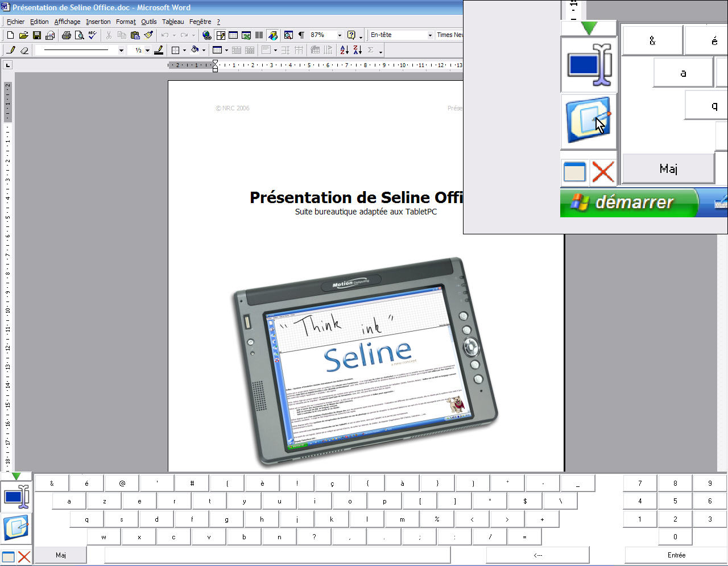Open the Fichier menu

coord(15,22)
